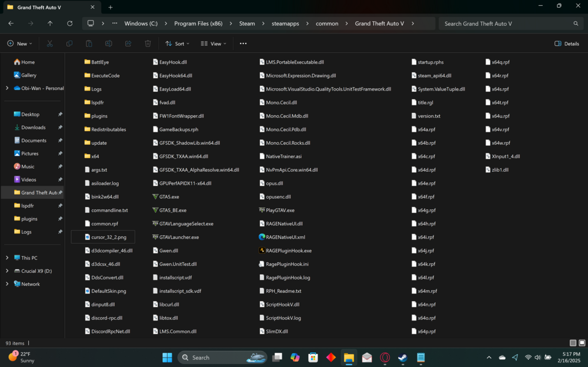The image size is (588, 367).
Task: Navigate to common in breadcrumb
Action: pos(327,24)
